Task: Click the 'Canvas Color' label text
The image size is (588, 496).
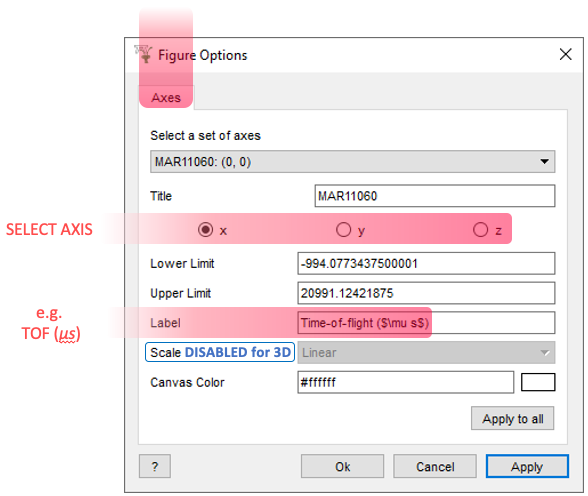Action: pyautogui.click(x=187, y=382)
